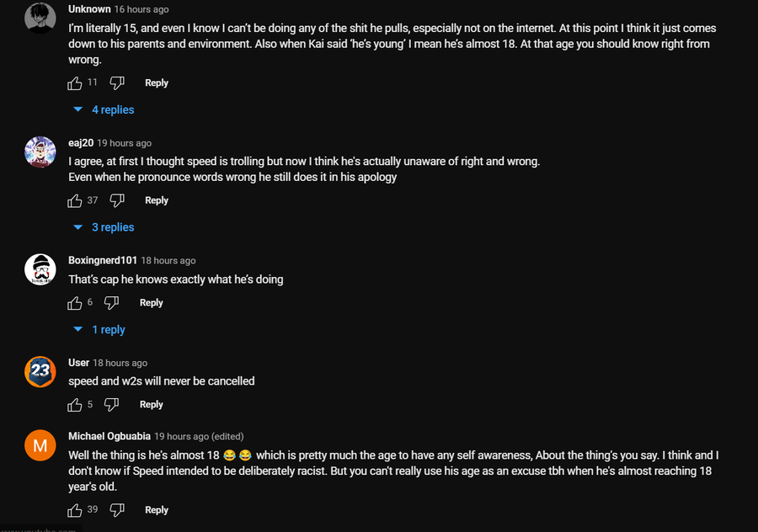This screenshot has height=532, width=758.
Task: Open eaj20's profile via username
Action: click(x=80, y=143)
